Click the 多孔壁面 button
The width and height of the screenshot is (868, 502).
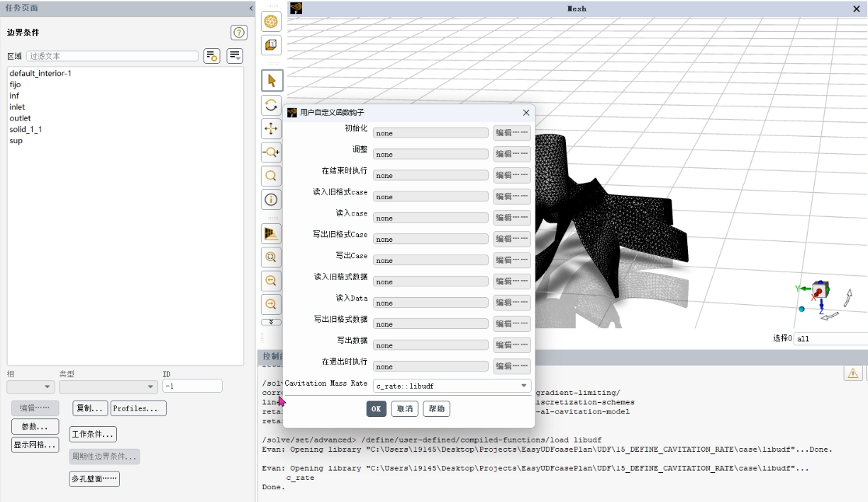click(x=94, y=479)
